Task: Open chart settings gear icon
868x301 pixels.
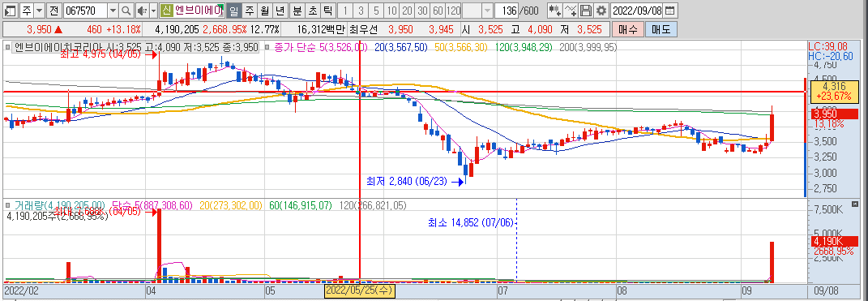Action: click(601, 10)
